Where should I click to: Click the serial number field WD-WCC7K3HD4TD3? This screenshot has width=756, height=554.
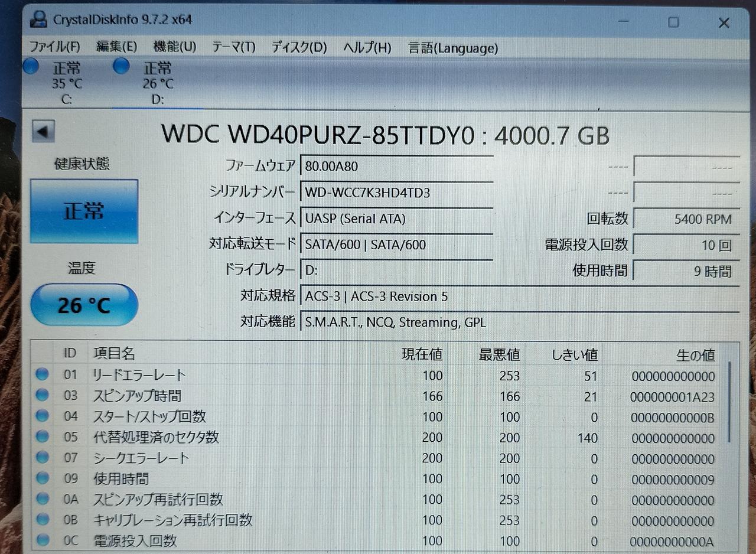coord(397,192)
